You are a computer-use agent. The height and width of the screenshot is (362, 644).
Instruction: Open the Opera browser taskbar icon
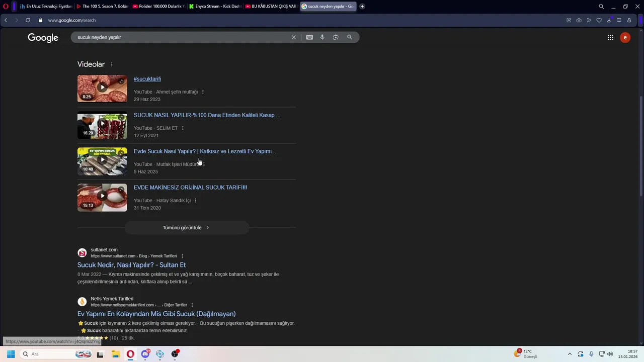130,354
